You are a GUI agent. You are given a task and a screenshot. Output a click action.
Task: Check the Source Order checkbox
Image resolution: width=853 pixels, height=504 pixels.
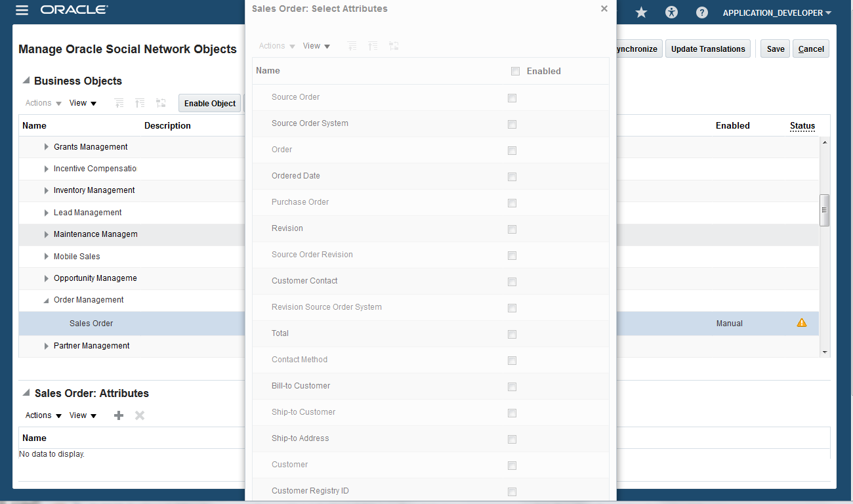[512, 98]
